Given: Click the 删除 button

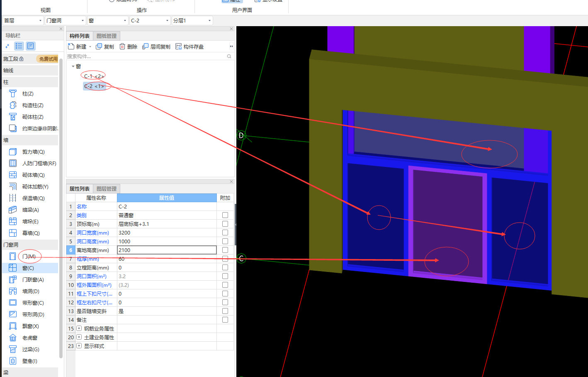Looking at the screenshot, I should coord(128,47).
